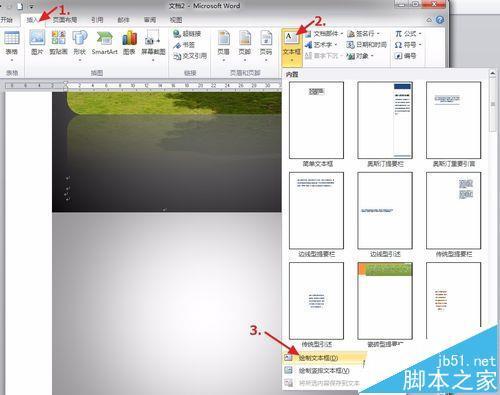The image size is (500, 395).
Task: Select the 边线型引述 text box thumbnail
Action: click(x=385, y=211)
